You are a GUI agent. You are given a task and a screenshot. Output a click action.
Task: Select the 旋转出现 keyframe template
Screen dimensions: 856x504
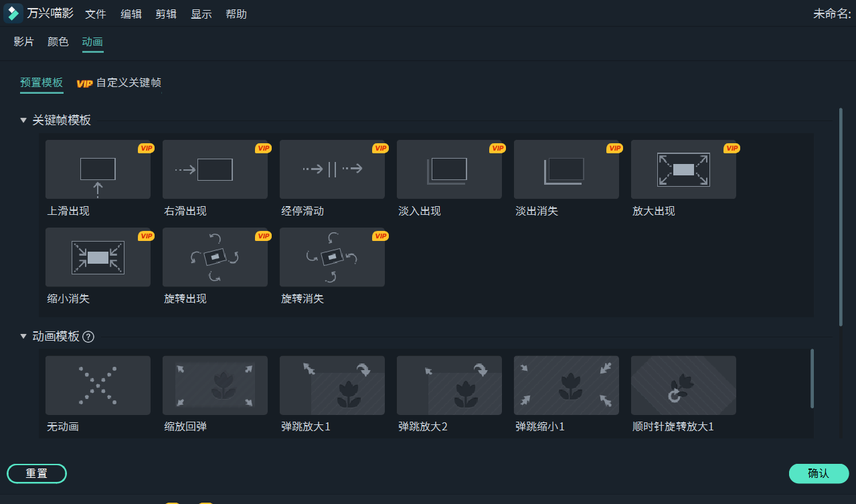coord(215,257)
